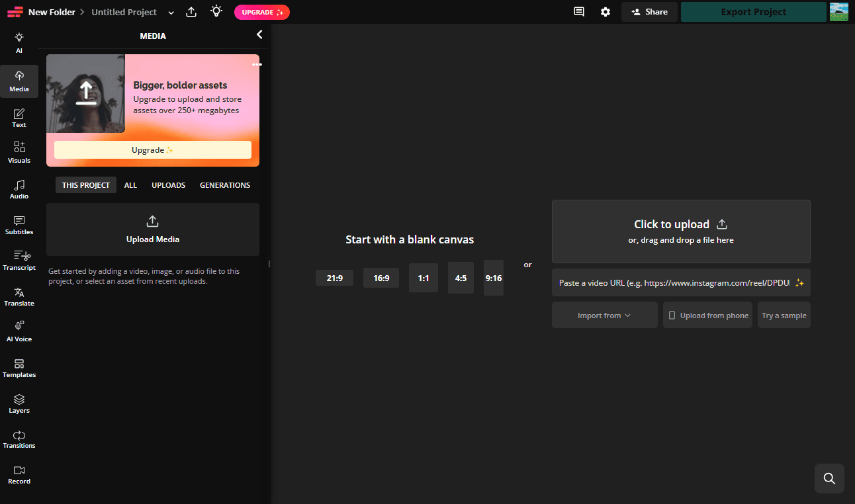Click the Share button
Viewport: 855px width, 504px height.
tap(649, 12)
